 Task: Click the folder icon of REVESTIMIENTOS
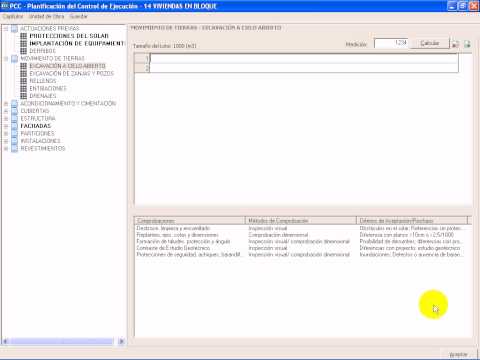pos(14,149)
